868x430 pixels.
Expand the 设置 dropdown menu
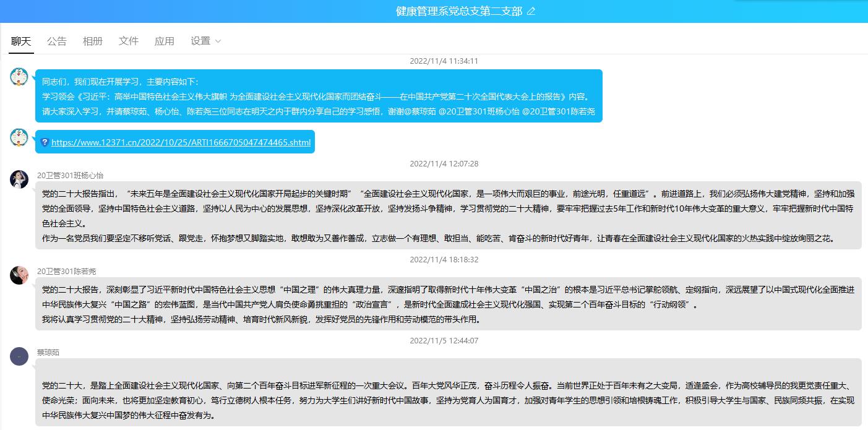pos(206,41)
